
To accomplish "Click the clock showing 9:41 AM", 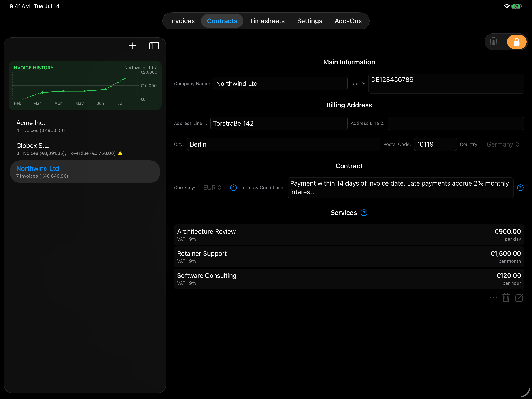I will click(20, 6).
